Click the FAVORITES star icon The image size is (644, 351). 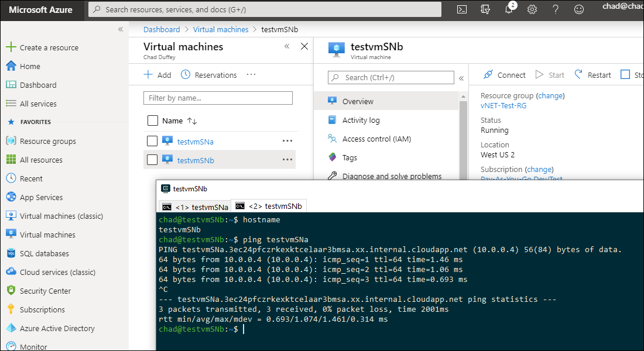point(11,122)
